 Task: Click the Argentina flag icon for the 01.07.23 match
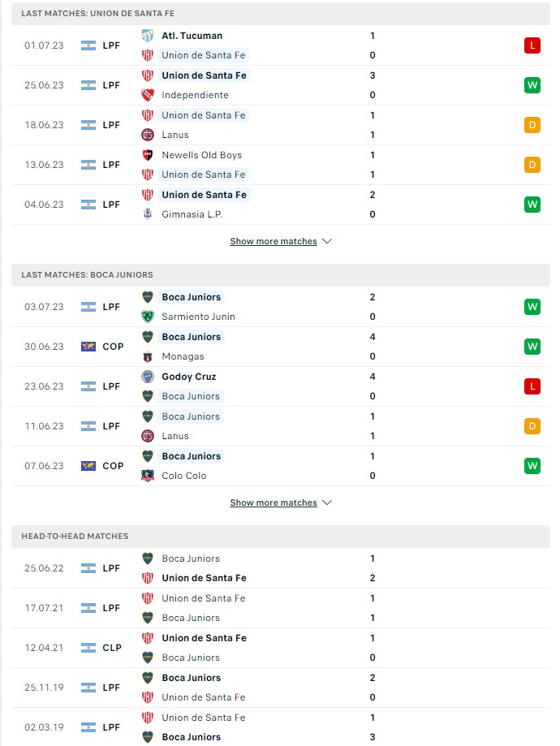click(x=88, y=45)
